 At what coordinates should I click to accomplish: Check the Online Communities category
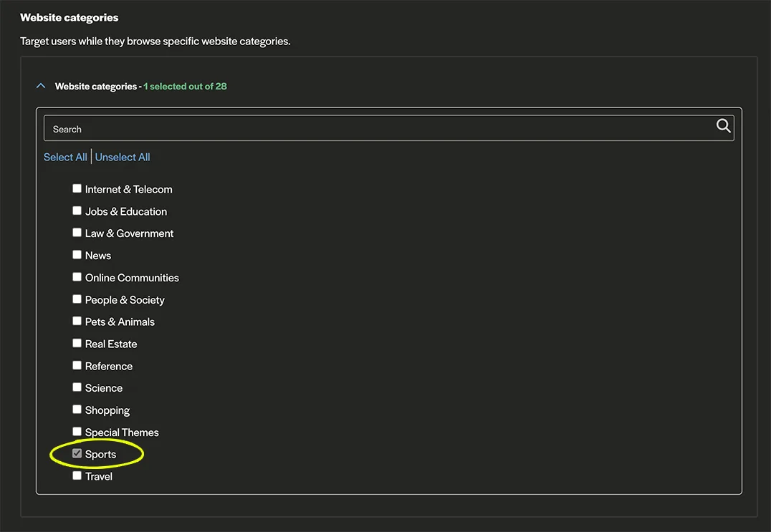coord(77,276)
